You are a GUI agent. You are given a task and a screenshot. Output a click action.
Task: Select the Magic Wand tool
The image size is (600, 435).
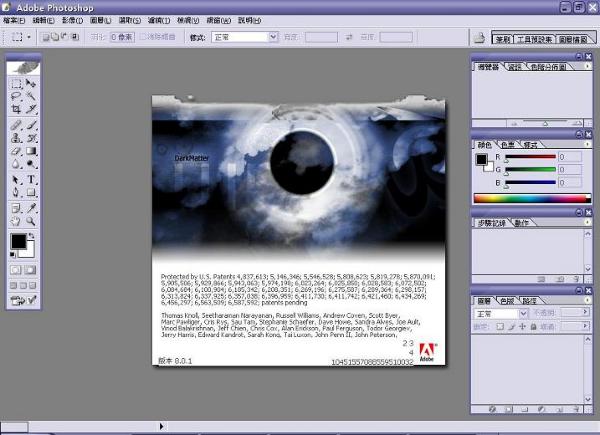pos(31,96)
